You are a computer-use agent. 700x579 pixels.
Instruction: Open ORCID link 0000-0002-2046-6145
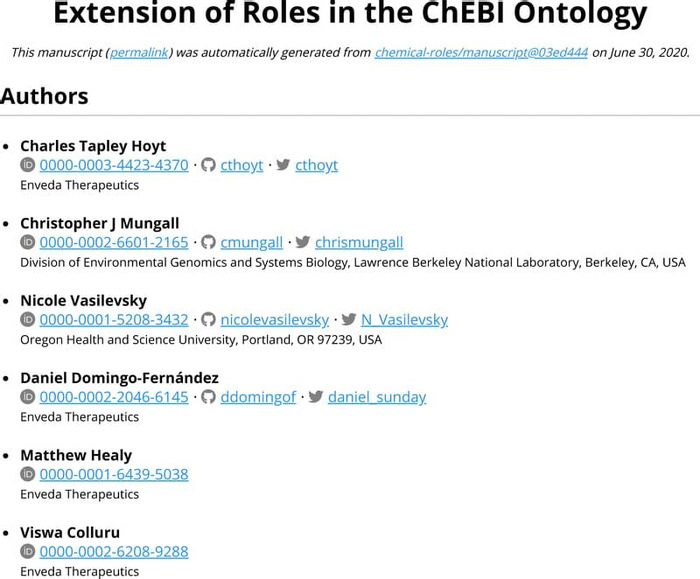click(114, 397)
